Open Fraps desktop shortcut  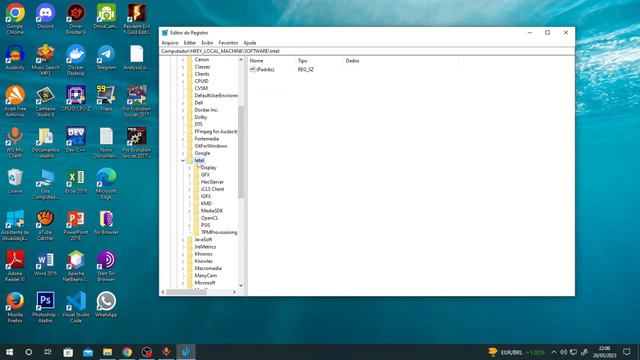click(x=106, y=98)
